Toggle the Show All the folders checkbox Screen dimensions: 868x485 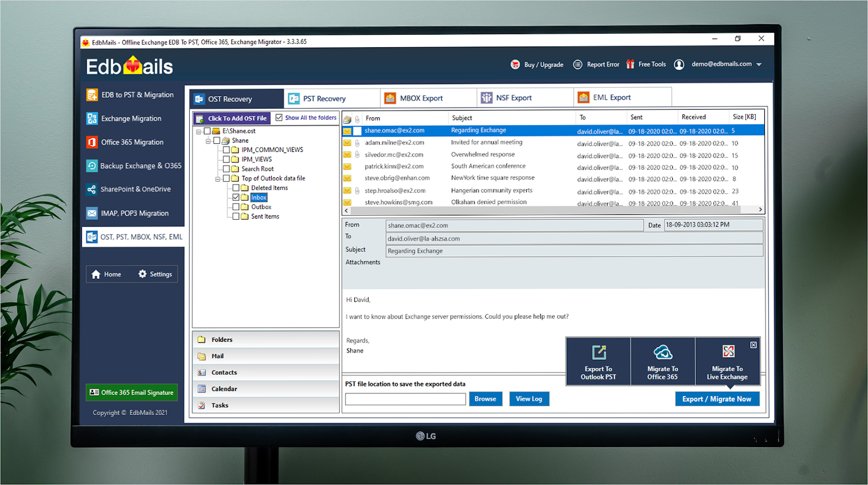tap(279, 118)
